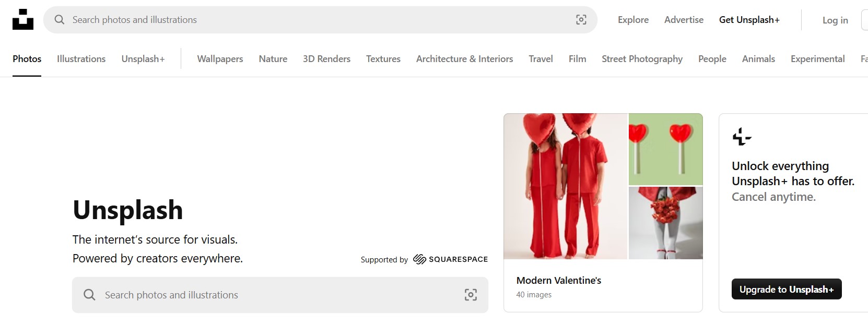Open the Advertise page
Image resolution: width=868 pixels, height=325 pixels.
coord(684,20)
